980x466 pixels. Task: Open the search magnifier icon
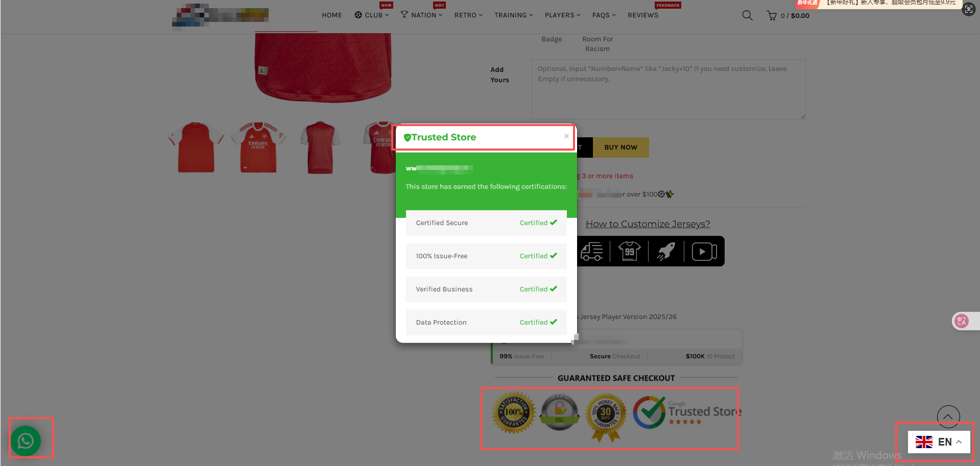click(x=747, y=15)
